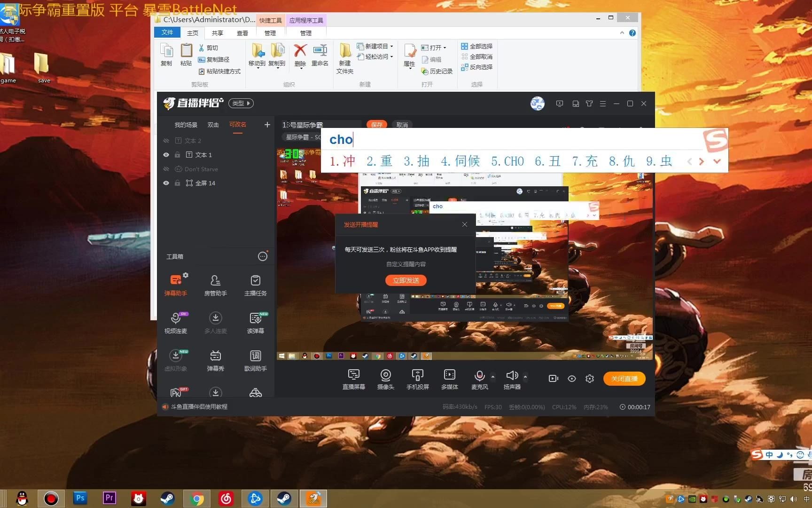Open the skin shirt icon in title bar
The height and width of the screenshot is (508, 812).
click(x=589, y=103)
